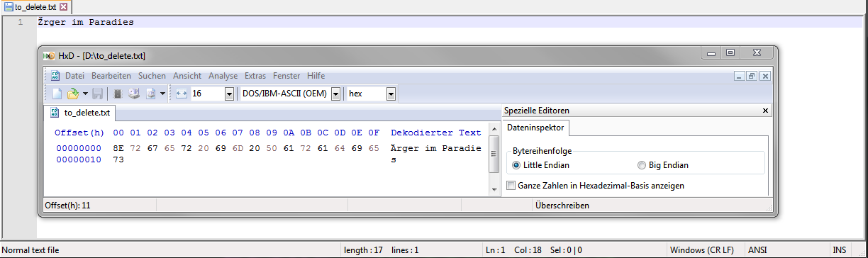
Task: Click Windows (CR LF) in Notepad++ status bar
Action: (702, 250)
